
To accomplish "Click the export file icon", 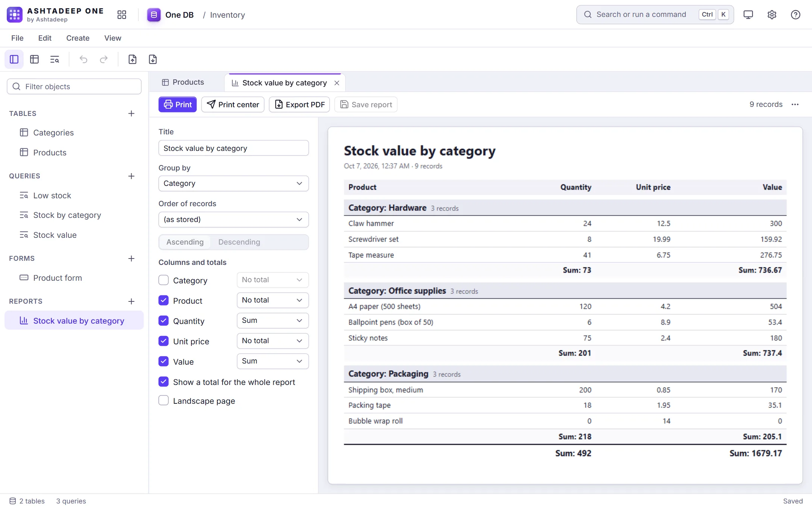I will point(153,59).
